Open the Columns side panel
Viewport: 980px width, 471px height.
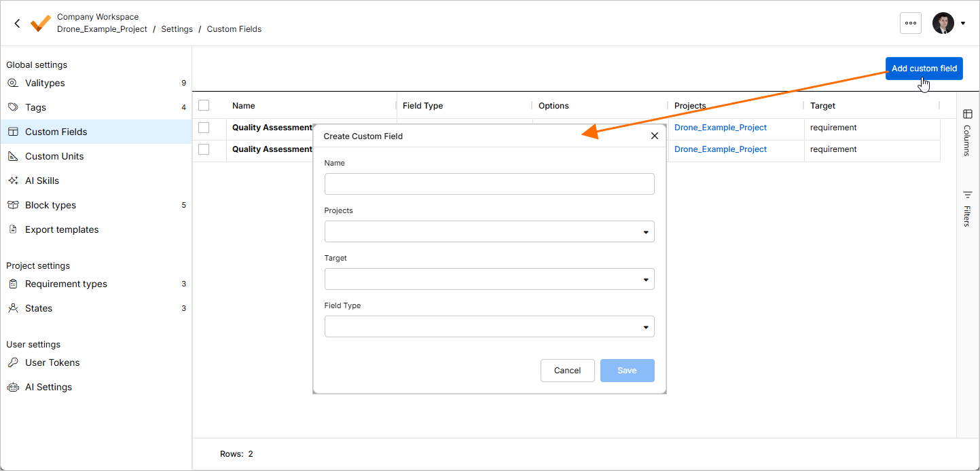(x=968, y=132)
